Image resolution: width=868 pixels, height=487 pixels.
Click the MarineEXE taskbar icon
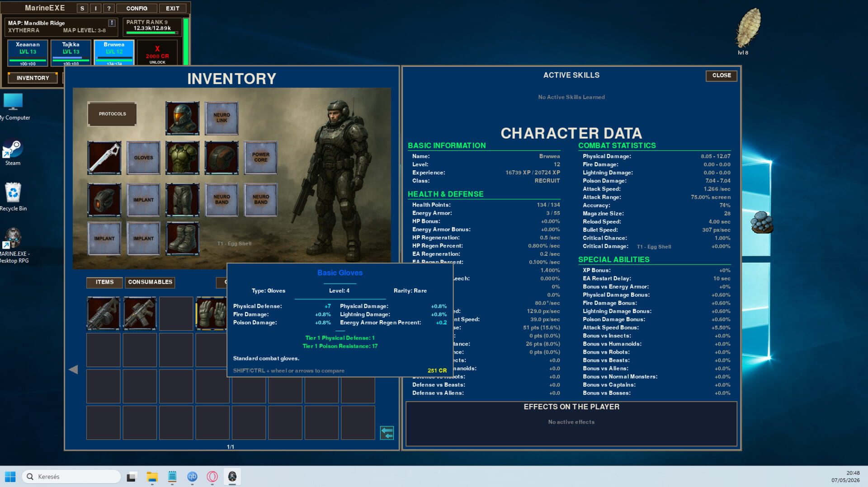pos(232,477)
